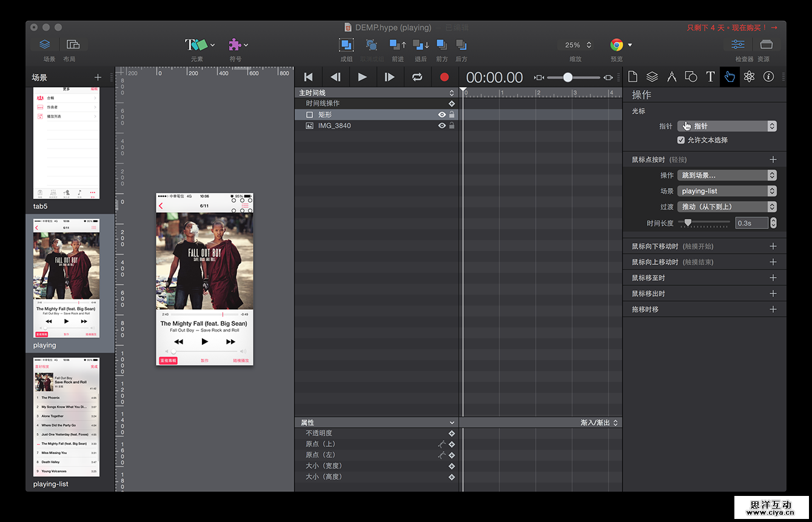The height and width of the screenshot is (522, 812).
Task: Add action for 鼠标移至时
Action: click(773, 278)
